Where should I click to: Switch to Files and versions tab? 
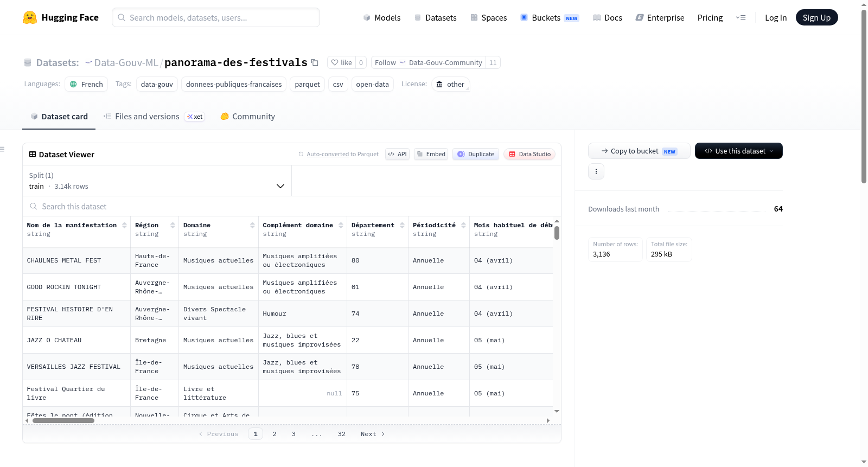(154, 116)
